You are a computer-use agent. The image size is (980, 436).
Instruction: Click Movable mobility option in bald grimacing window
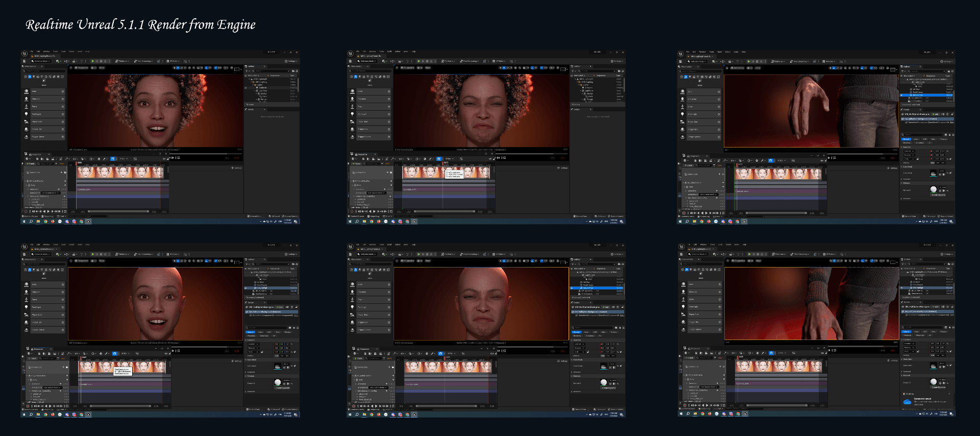click(614, 356)
